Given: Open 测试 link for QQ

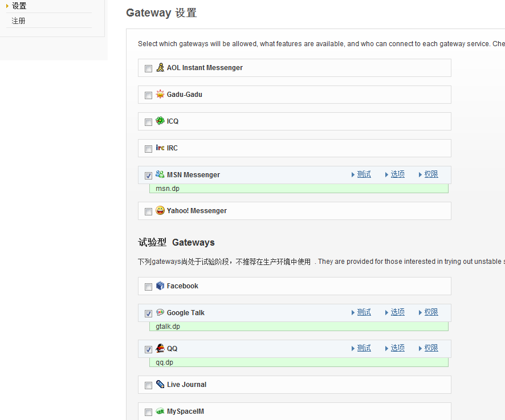Looking at the screenshot, I should click(364, 348).
